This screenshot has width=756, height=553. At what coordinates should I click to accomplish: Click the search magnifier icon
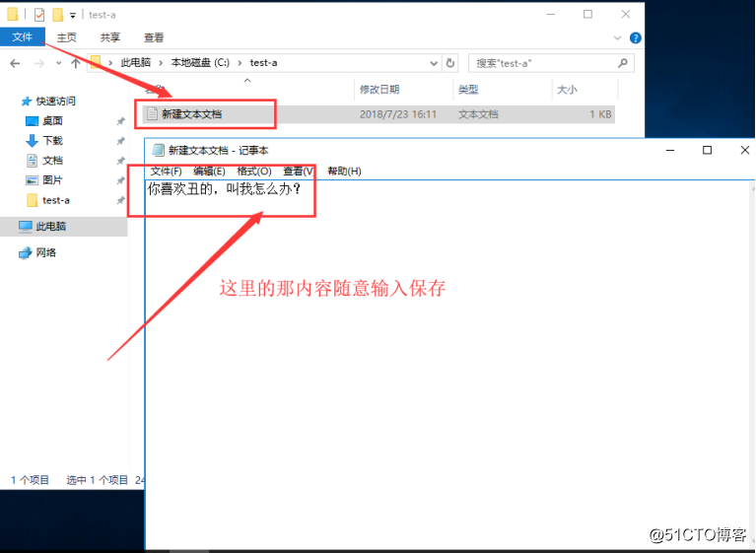click(623, 63)
